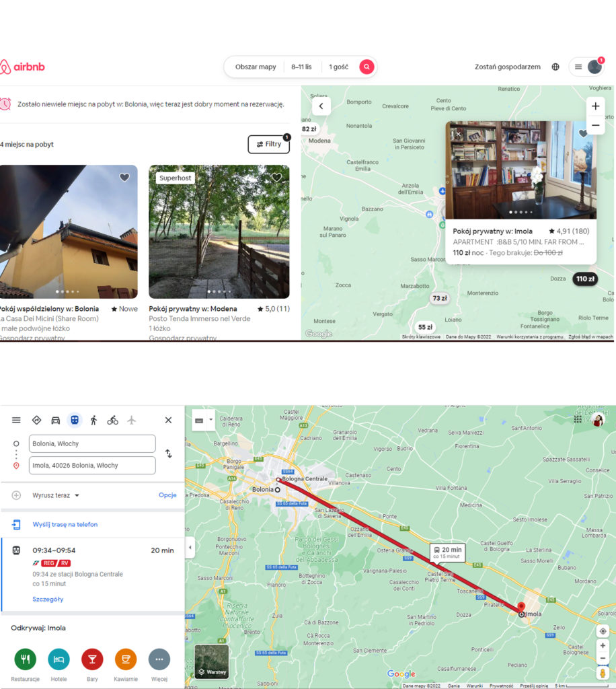Open Street View pegman

(x=603, y=673)
